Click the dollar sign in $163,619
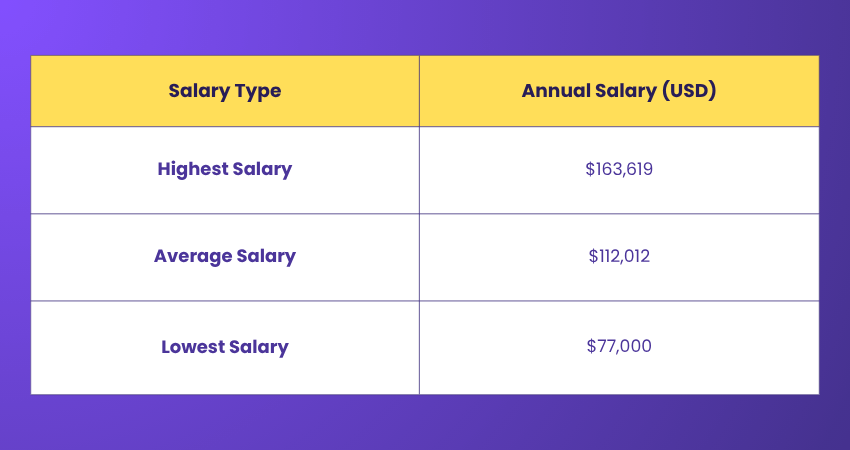This screenshot has width=850, height=450. [x=590, y=169]
